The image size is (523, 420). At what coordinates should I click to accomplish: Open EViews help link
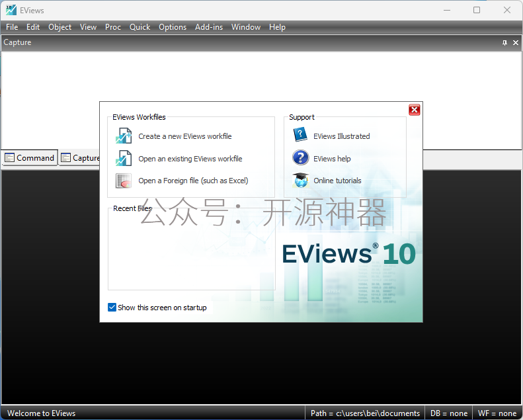click(x=332, y=159)
